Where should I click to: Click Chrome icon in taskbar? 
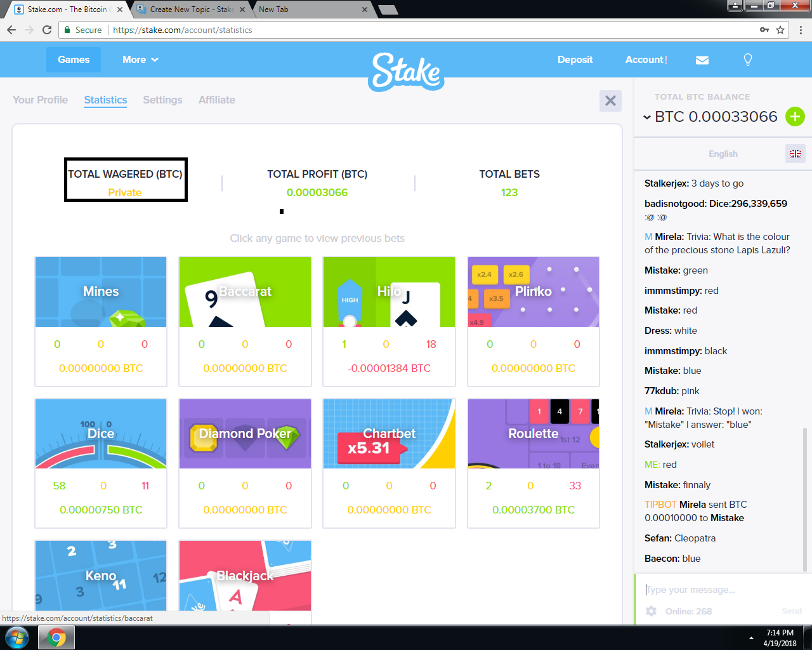56,637
